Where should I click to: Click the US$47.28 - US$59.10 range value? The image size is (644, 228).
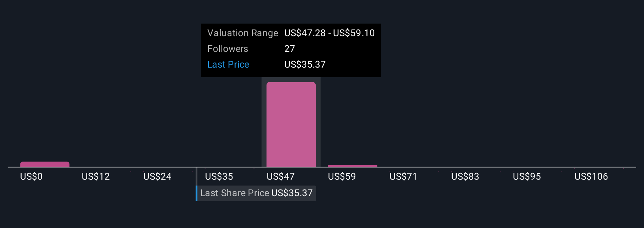point(329,33)
